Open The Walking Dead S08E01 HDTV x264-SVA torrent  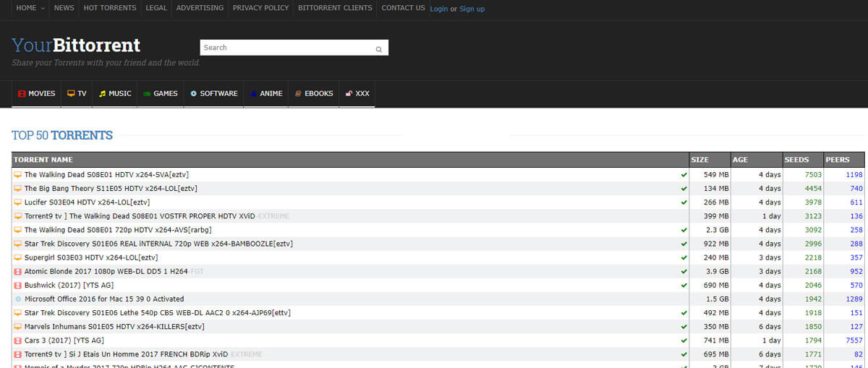(106, 175)
